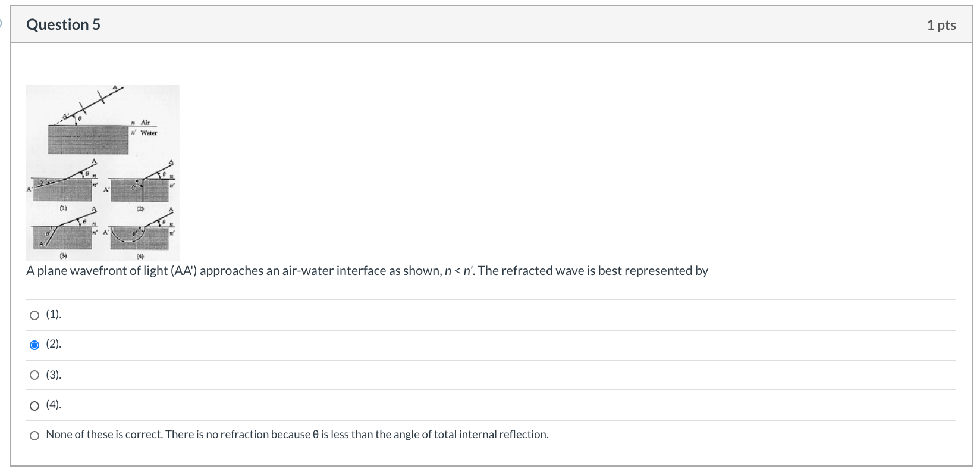Image resolution: width=980 pixels, height=475 pixels.
Task: Click the option text "(2)."
Action: pos(54,345)
